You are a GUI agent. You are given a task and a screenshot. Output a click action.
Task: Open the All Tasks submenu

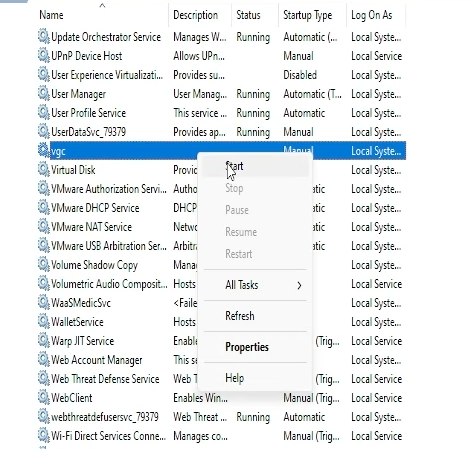[256, 285]
